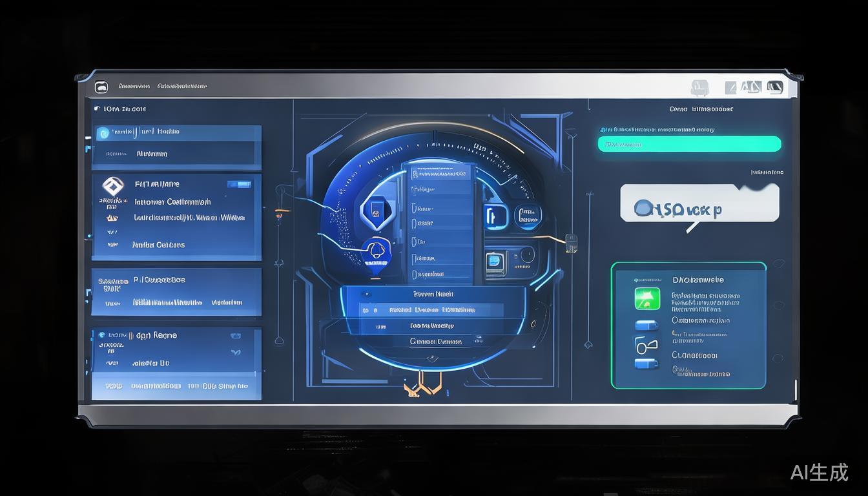Click the small monitor icon in the circular display
The image size is (868, 496).
point(494,263)
